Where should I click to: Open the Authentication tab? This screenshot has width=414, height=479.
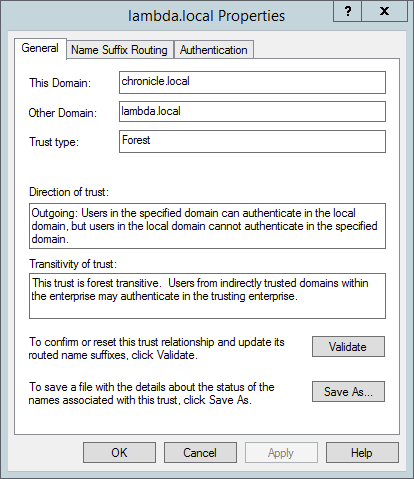pyautogui.click(x=214, y=50)
